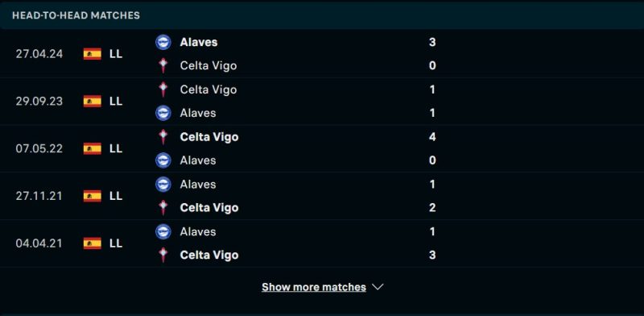
Task: Click Alaves crest in 29.09.23 match
Action: [x=163, y=113]
